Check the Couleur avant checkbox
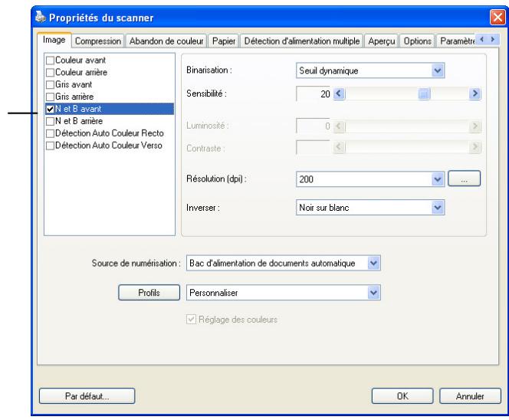 pyautogui.click(x=50, y=61)
